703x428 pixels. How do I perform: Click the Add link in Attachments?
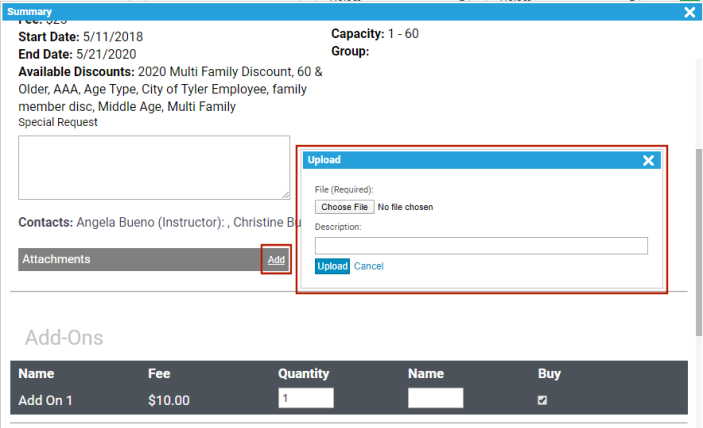(x=276, y=260)
